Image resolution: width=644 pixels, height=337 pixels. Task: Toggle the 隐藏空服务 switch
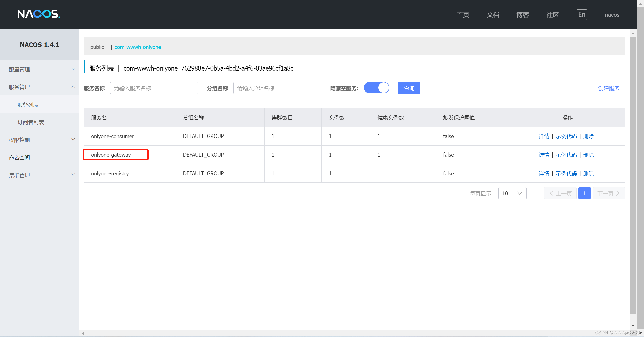pyautogui.click(x=376, y=88)
